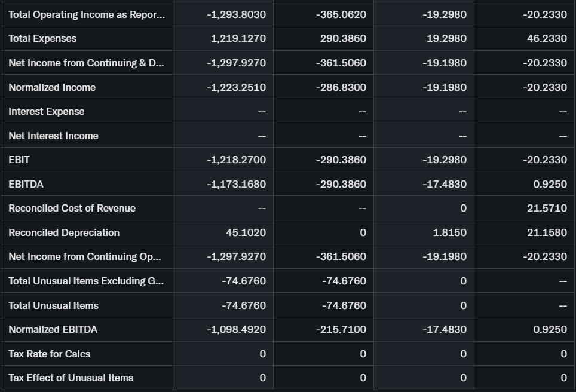The image size is (576, 392).
Task: Click the -215.7100 Normalized EBITDA cell
Action: (341, 329)
